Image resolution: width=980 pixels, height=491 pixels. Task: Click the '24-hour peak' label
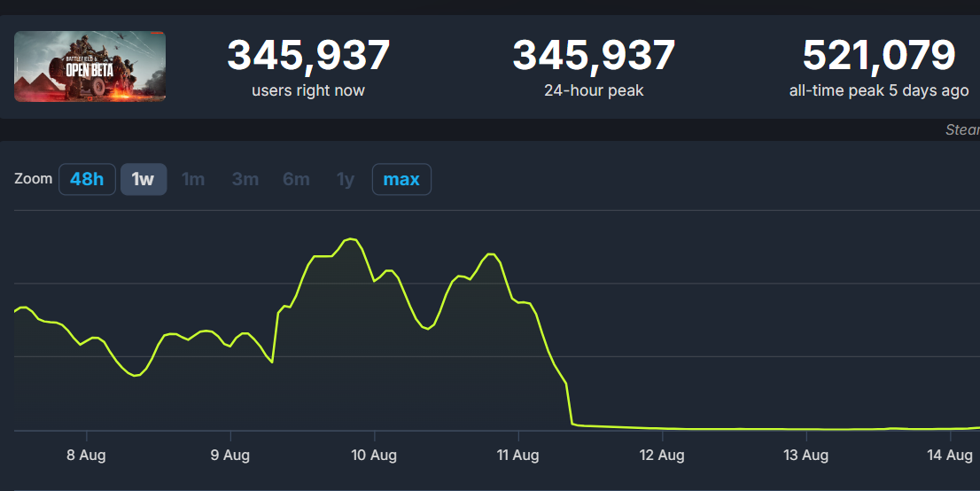click(594, 90)
